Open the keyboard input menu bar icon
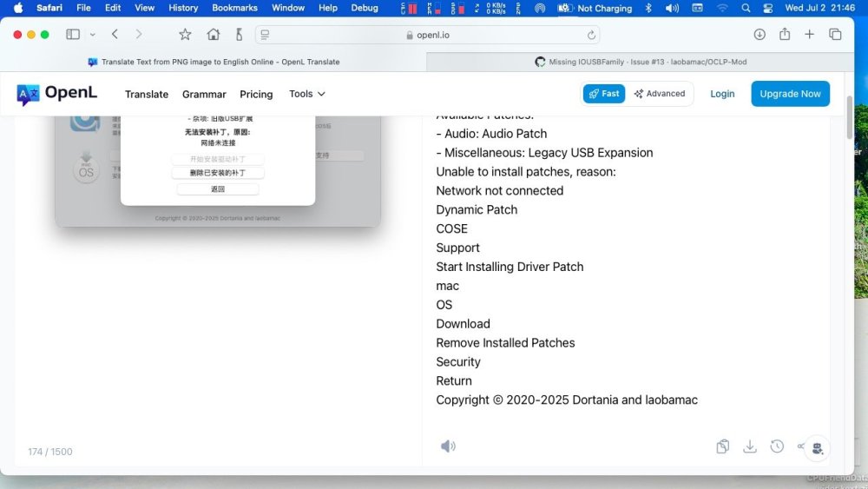The height and width of the screenshot is (489, 868). pos(698,8)
